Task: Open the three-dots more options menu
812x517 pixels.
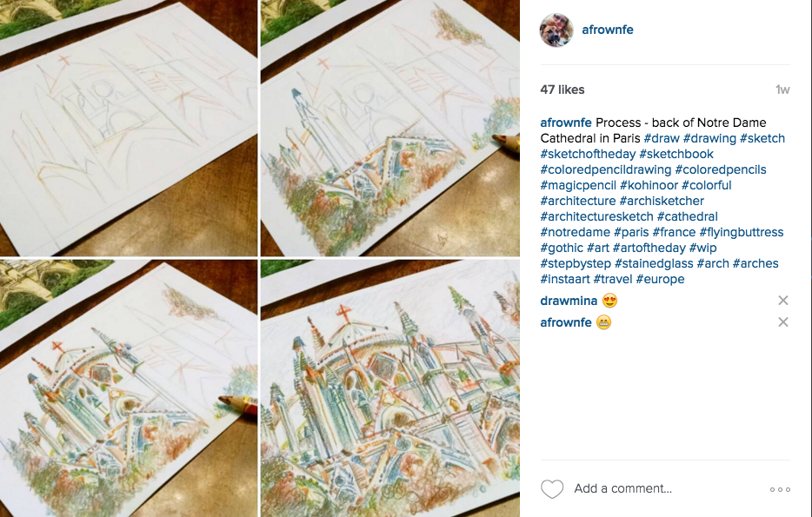Action: click(x=780, y=489)
